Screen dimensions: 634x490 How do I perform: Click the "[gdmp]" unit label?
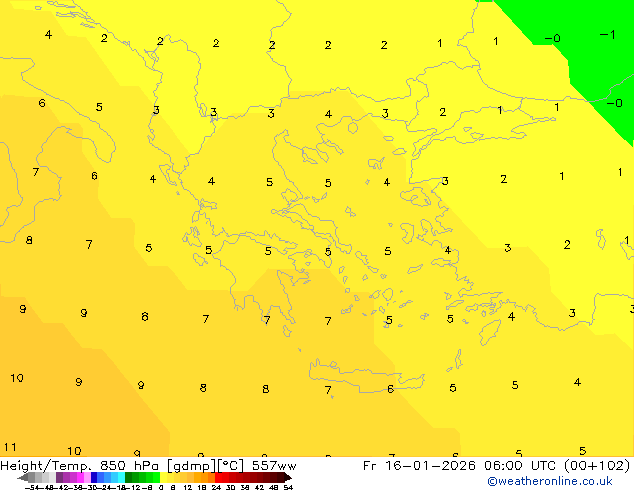pyautogui.click(x=191, y=466)
